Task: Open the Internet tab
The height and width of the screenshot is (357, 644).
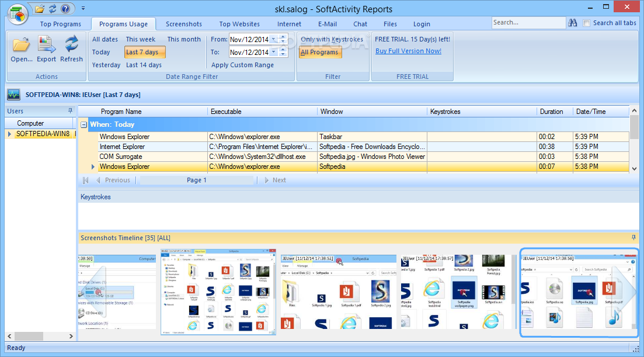Action: (x=289, y=24)
